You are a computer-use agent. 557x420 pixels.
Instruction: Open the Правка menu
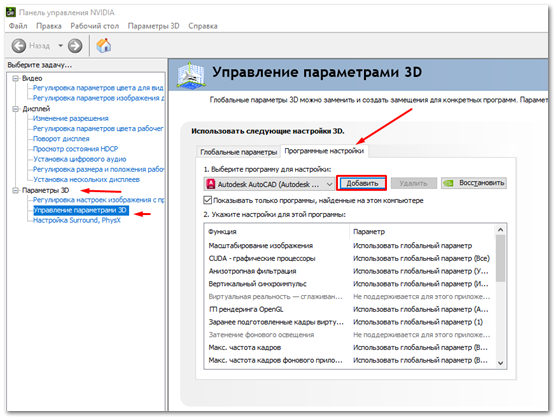(x=49, y=26)
